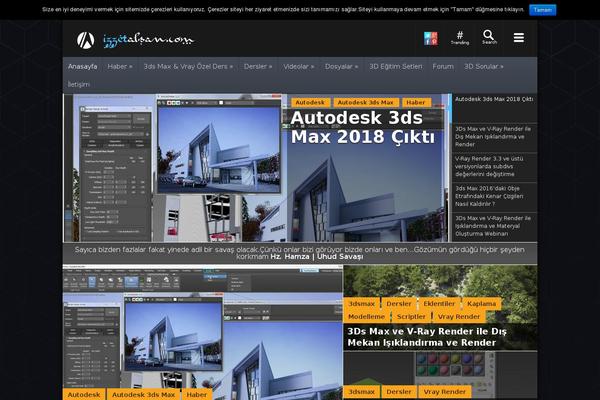Click Vray Render tag below the Dış Mekan post title

pyautogui.click(x=445, y=392)
